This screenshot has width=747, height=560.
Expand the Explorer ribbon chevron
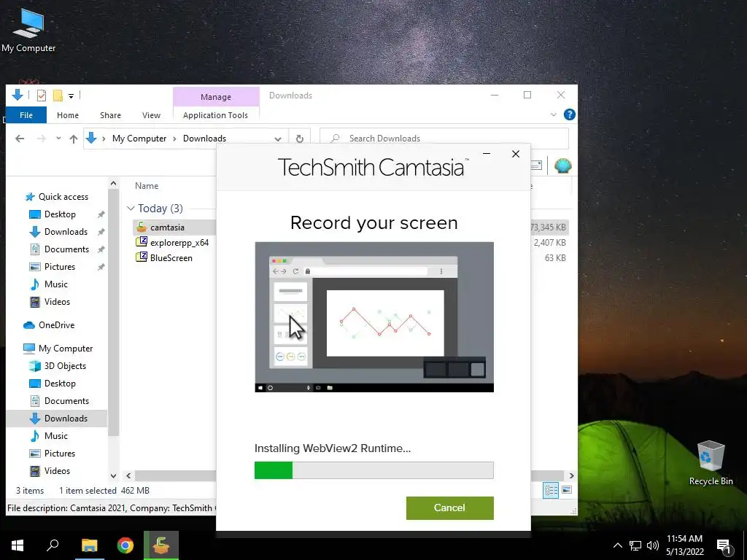coord(554,114)
